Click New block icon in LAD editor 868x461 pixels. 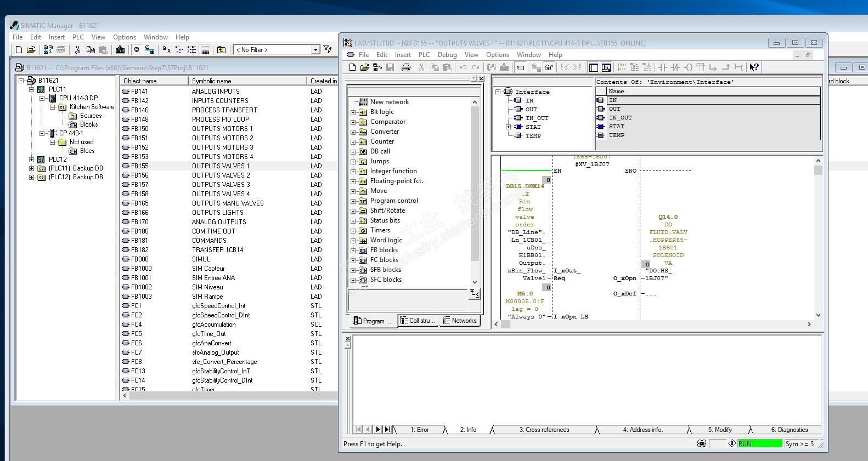click(x=352, y=67)
